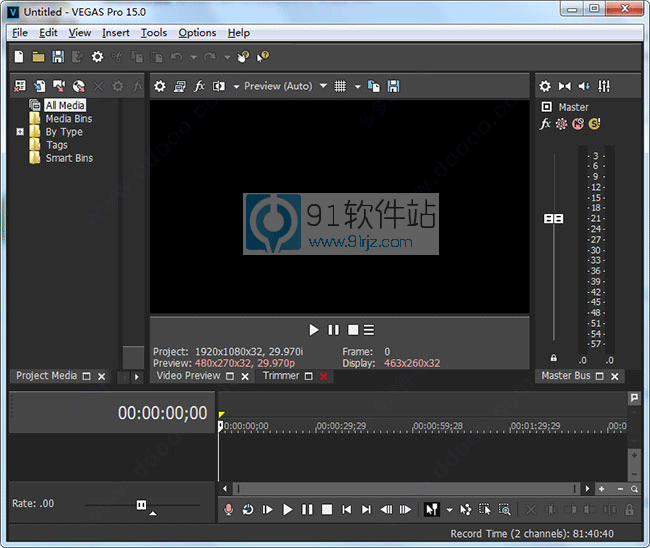
Task: Open the Project Properties gear in main toolbar
Action: coord(97,57)
